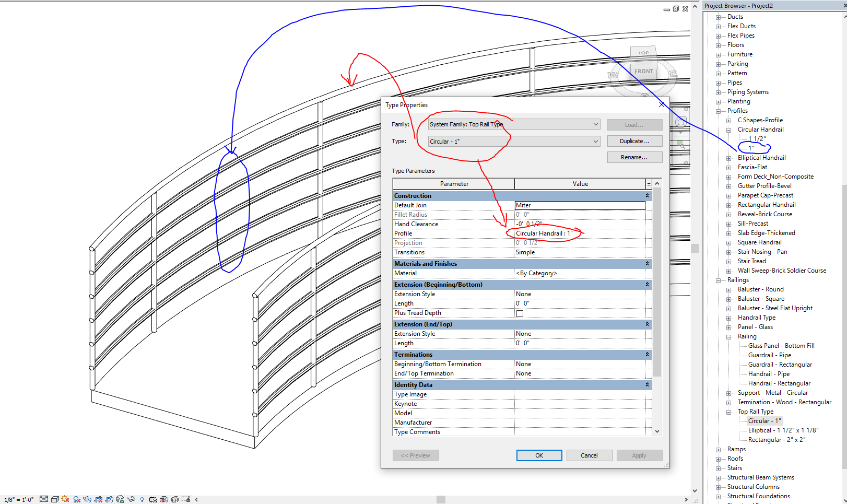Collapse the Construction parameter group
The image size is (847, 504).
[x=647, y=196]
